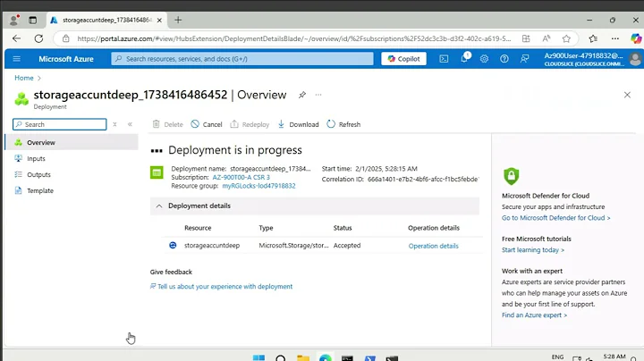Viewport: 644px width, 361px height.
Task: Click the storageaccuntdeep resource name
Action: point(212,246)
